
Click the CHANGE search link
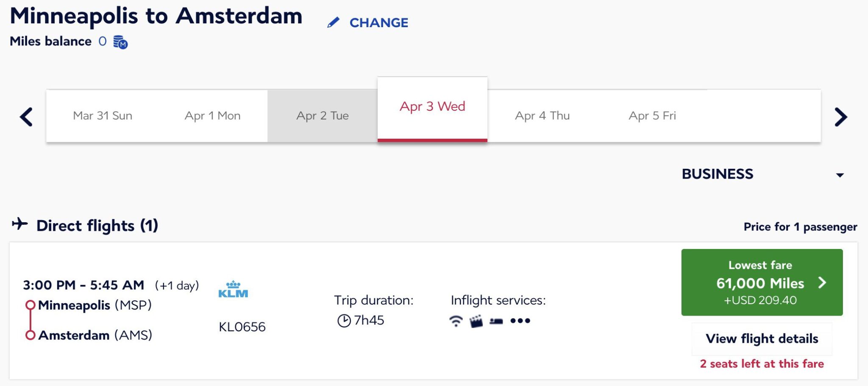(378, 22)
